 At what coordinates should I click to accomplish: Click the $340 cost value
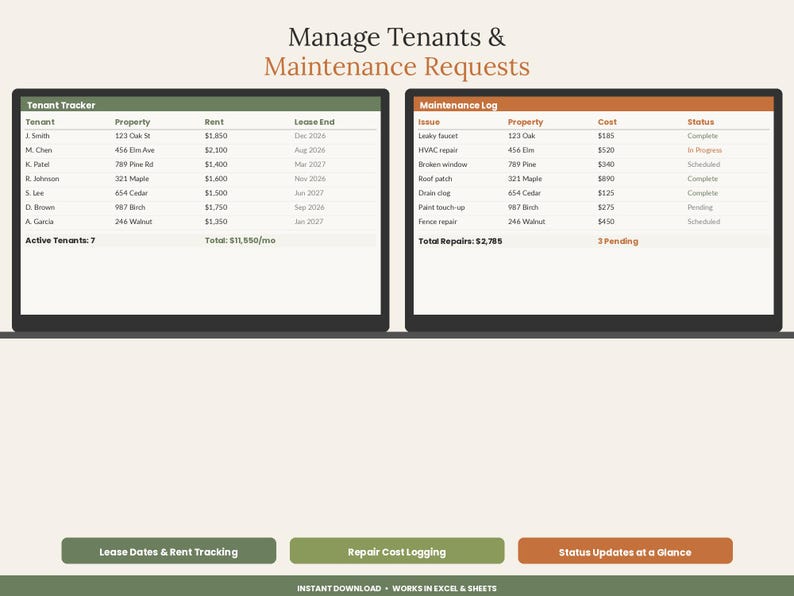pyautogui.click(x=606, y=164)
